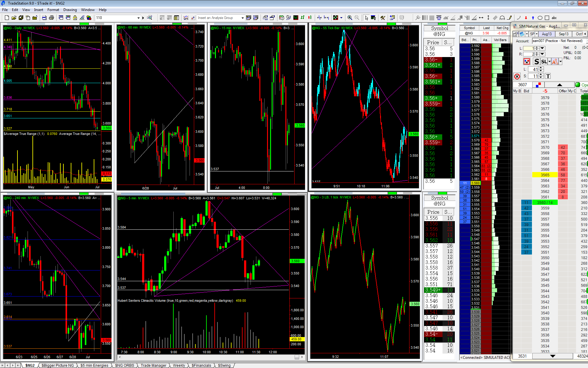Select the vertical double-arrow drawing tool
The image size is (588, 368).
(x=488, y=18)
